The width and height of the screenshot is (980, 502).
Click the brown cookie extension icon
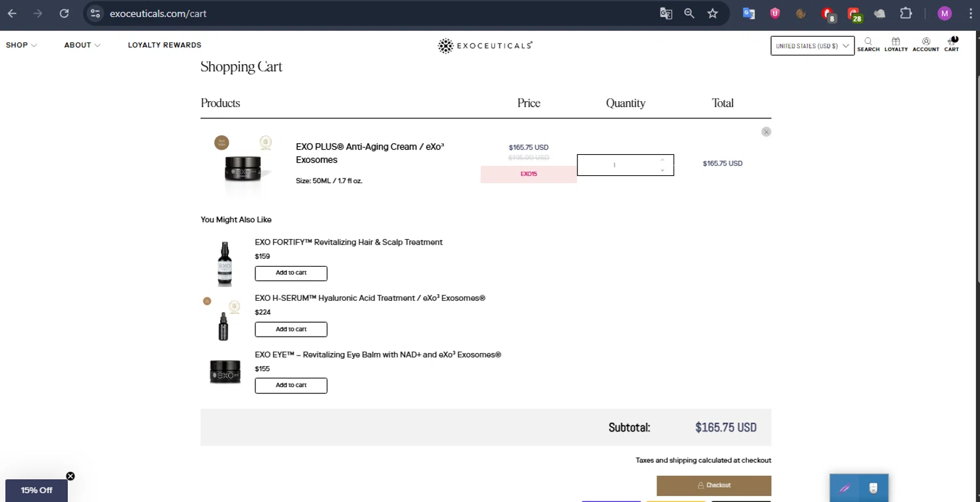801,13
